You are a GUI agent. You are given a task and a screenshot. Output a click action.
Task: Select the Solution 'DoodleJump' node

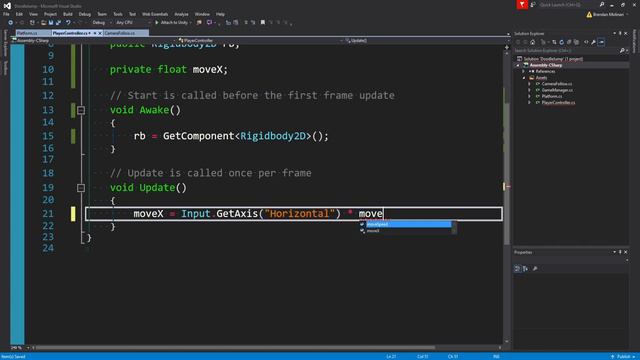(553, 59)
